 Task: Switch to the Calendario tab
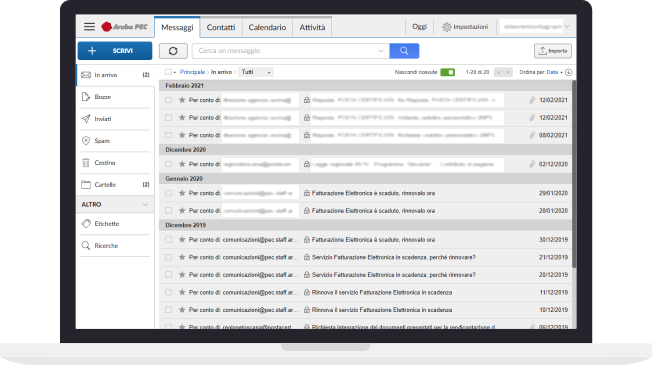[x=267, y=27]
